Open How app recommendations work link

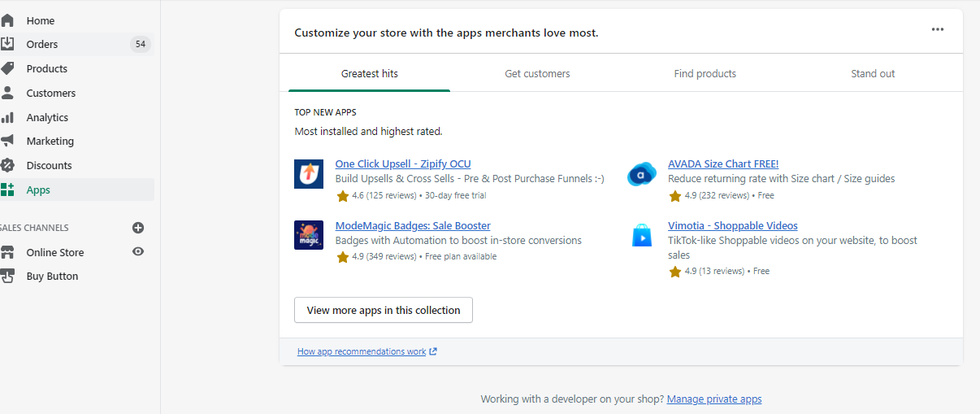click(367, 351)
